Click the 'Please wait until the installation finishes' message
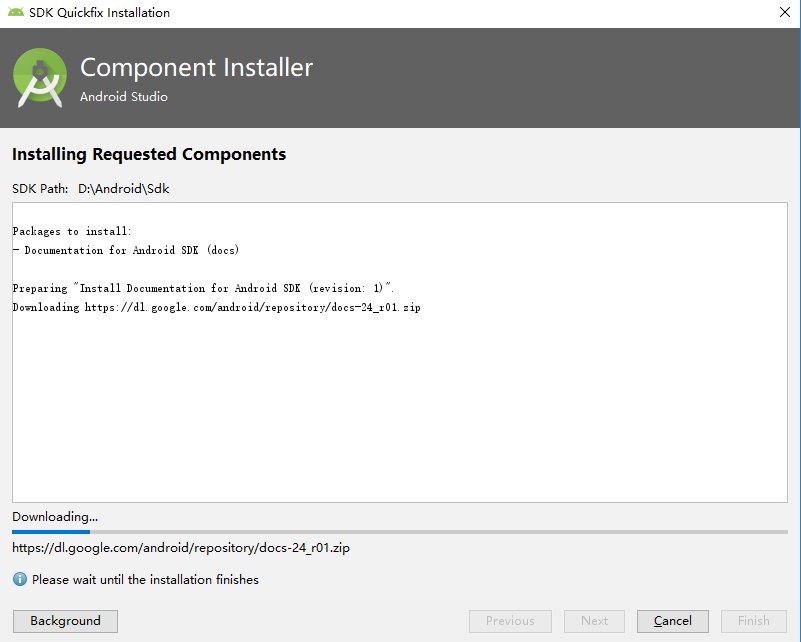This screenshot has width=801, height=642. 145,580
